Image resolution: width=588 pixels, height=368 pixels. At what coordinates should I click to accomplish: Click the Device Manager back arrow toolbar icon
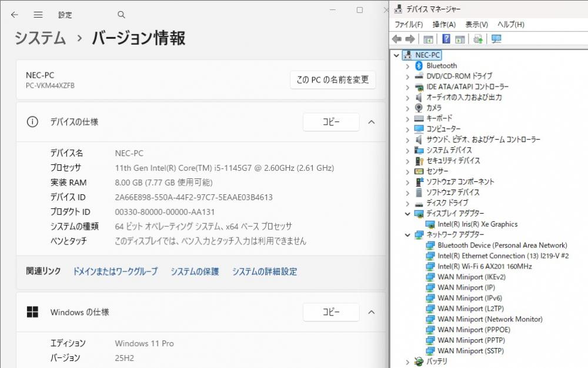[x=397, y=39]
